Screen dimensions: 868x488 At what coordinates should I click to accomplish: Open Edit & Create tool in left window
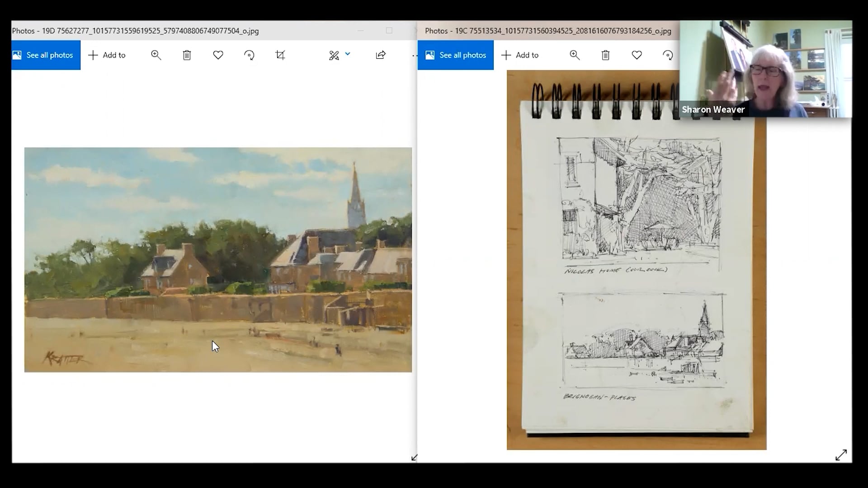(334, 56)
